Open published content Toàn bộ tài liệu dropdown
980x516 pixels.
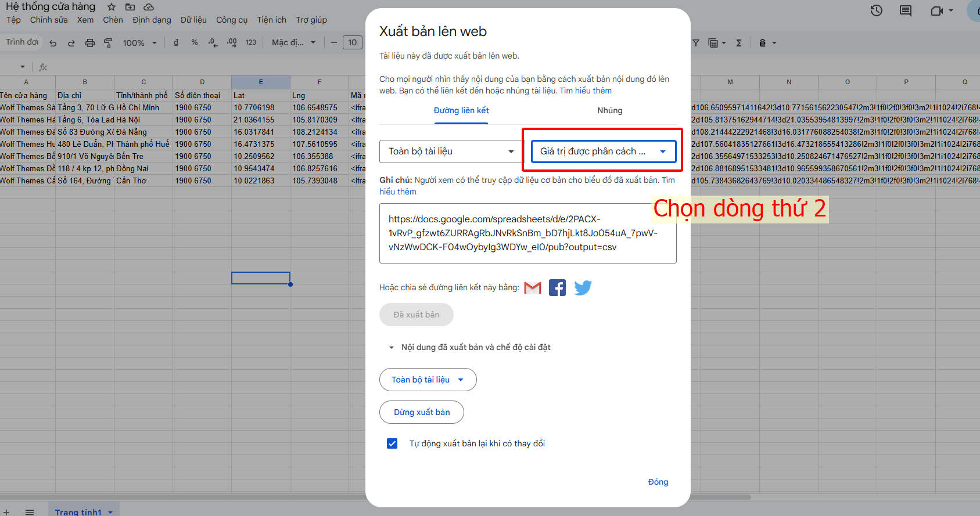pos(428,380)
